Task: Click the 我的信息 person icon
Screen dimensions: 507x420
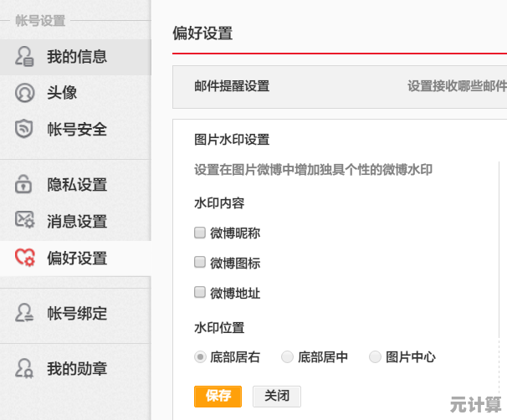Action: (25, 57)
